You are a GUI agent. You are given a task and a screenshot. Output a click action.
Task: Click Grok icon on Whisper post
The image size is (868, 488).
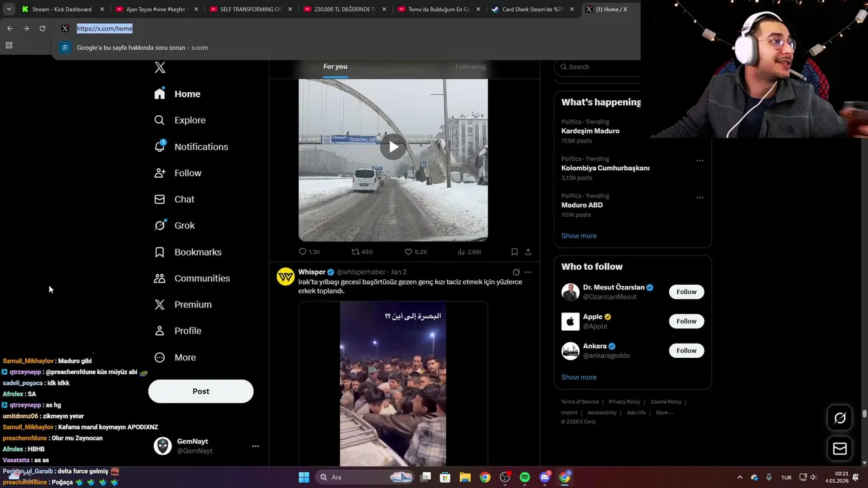click(516, 272)
